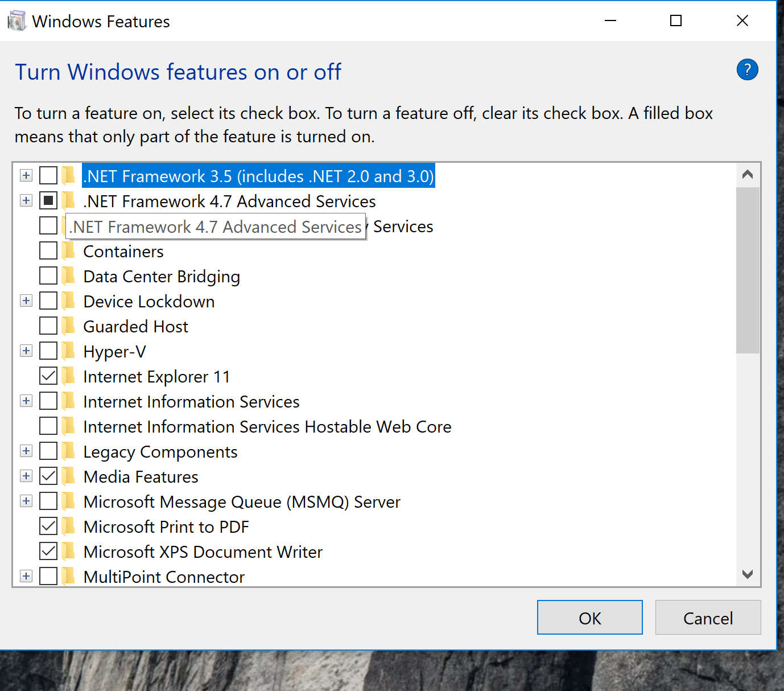Check the Device Lockdown checkbox
Viewport: 784px width, 691px height.
(48, 301)
